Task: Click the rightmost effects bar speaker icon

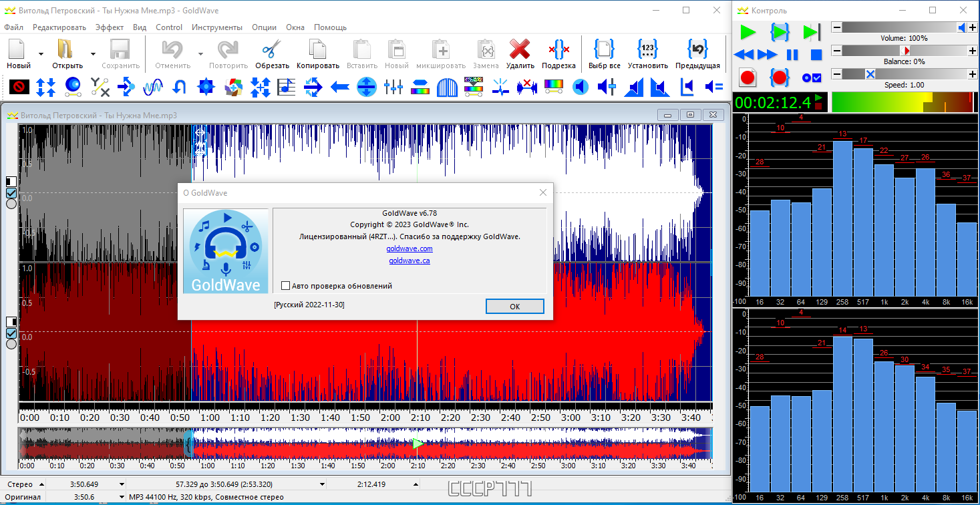Action: (x=714, y=86)
